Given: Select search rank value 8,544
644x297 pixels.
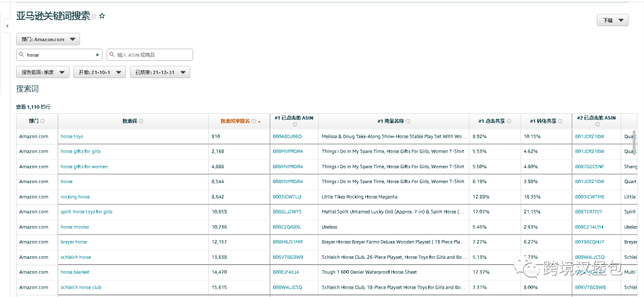Looking at the screenshot, I should click(x=217, y=181).
